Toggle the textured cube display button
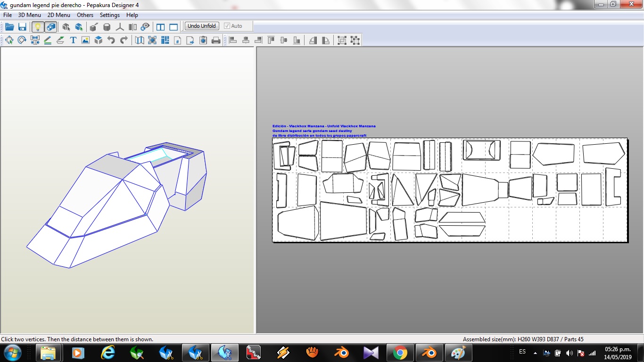The width and height of the screenshot is (644, 362). tap(51, 26)
